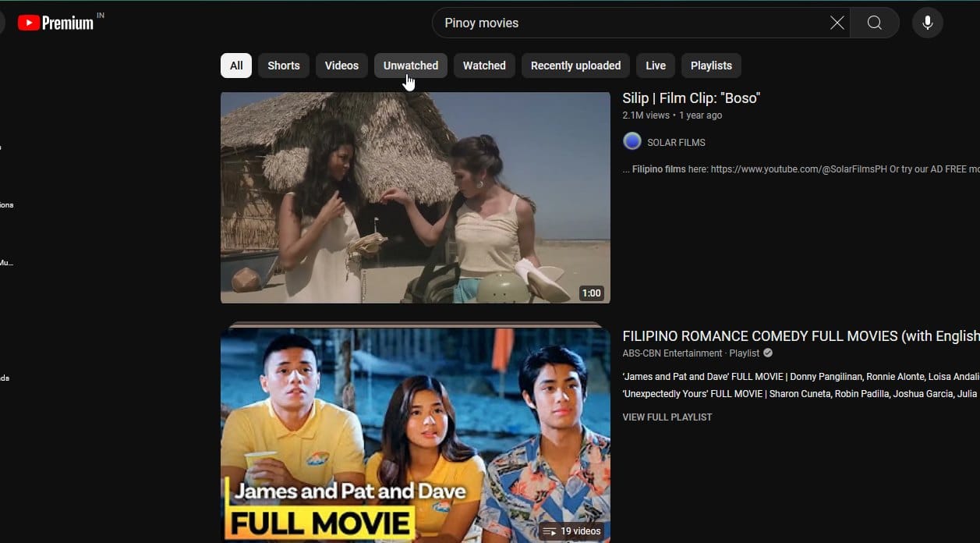Filter results by Videos

tap(341, 66)
